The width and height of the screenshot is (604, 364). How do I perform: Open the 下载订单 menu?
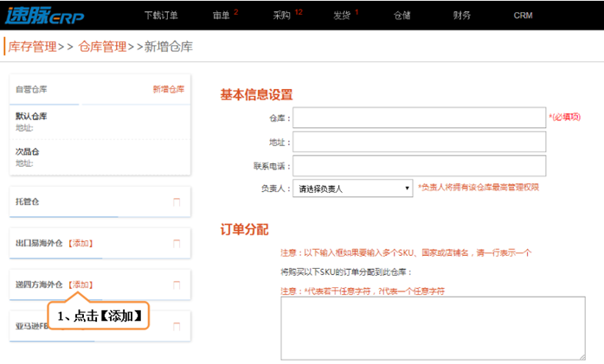[x=160, y=16]
